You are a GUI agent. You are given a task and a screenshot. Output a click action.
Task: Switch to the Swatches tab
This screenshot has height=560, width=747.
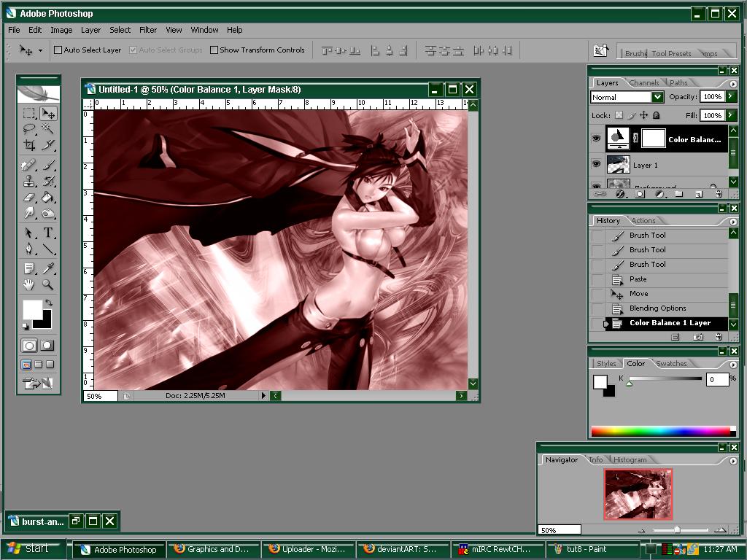coord(671,363)
